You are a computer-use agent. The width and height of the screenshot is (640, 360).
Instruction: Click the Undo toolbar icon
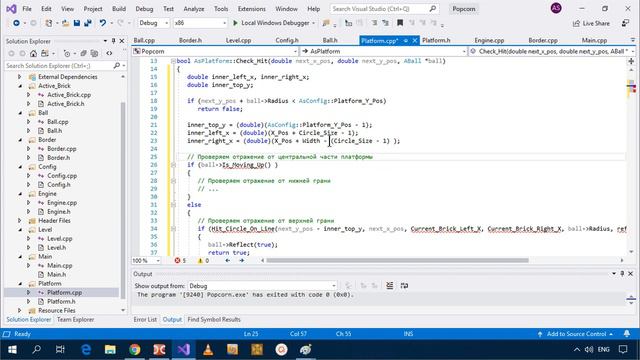click(x=102, y=23)
